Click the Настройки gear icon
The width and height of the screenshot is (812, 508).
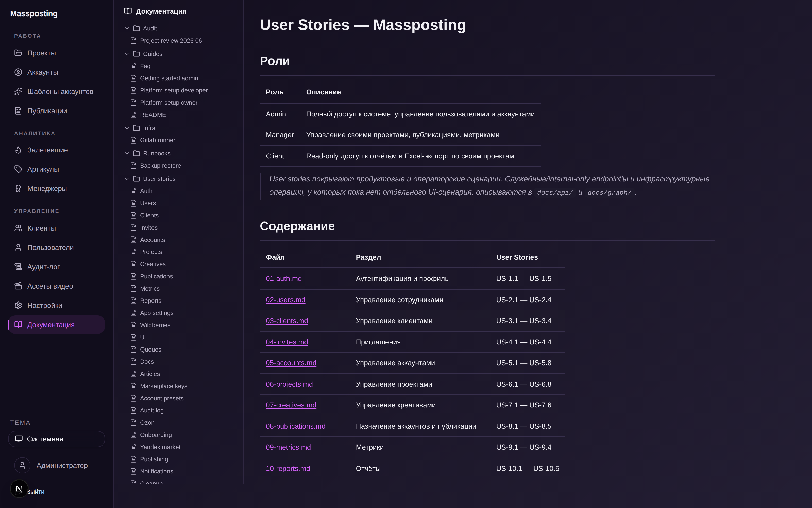18,305
